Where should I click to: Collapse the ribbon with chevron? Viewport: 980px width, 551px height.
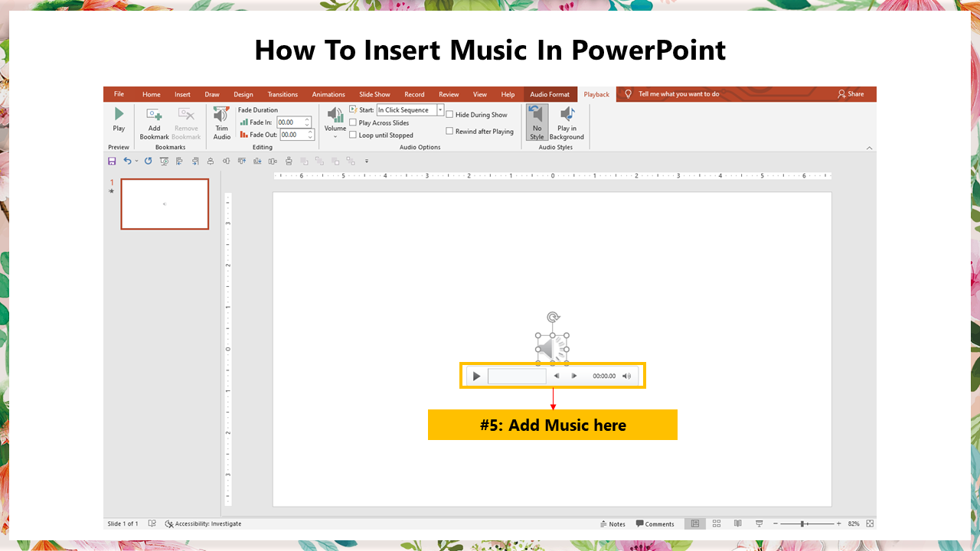[869, 148]
